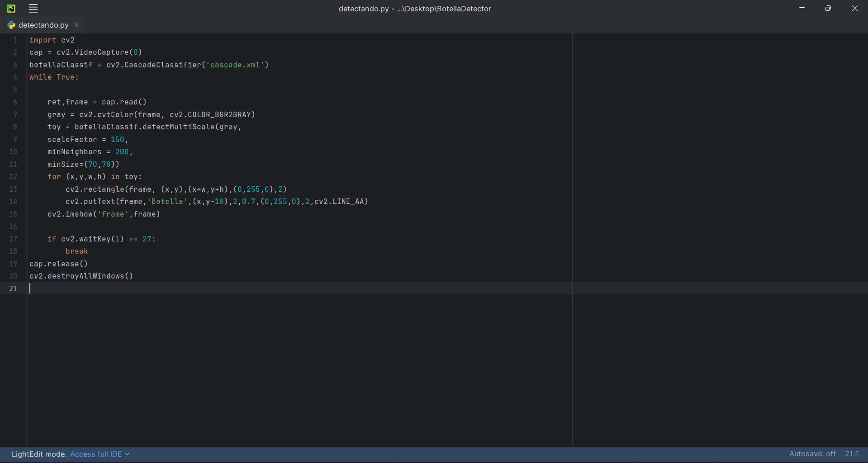
Task: Click the 'Botella' string literal
Action: [x=167, y=201]
